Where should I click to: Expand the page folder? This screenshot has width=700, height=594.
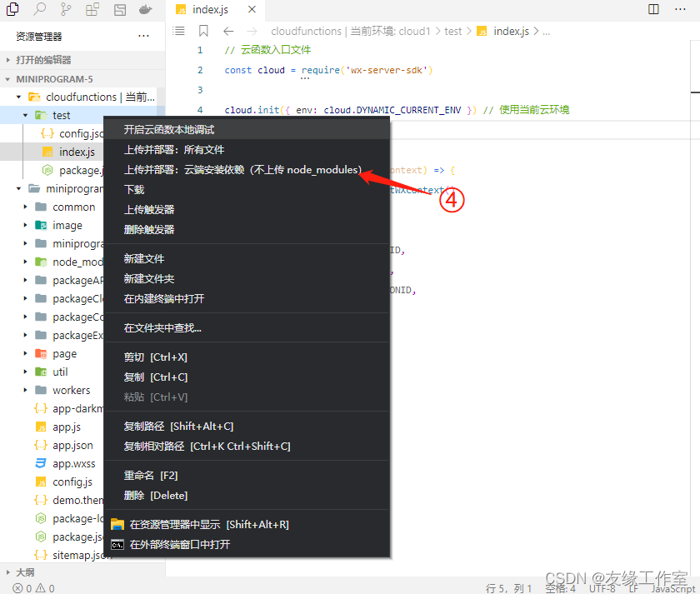(x=26, y=353)
